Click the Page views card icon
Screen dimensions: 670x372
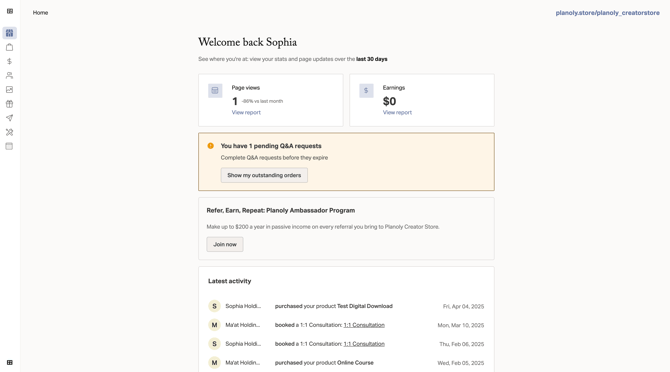point(215,91)
